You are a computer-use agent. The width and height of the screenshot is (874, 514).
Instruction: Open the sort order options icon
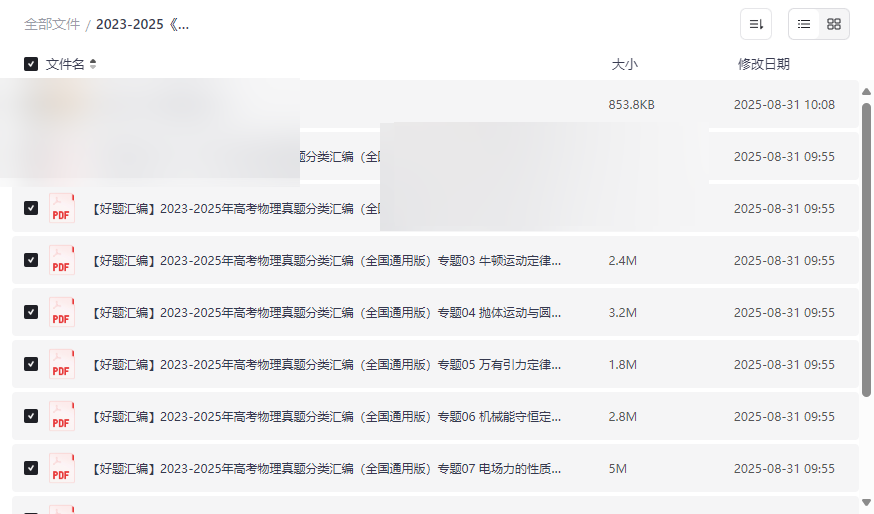(756, 24)
